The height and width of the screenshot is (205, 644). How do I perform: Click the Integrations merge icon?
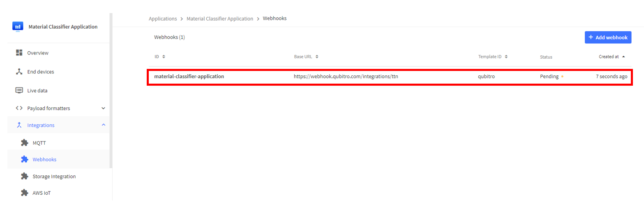coord(19,125)
